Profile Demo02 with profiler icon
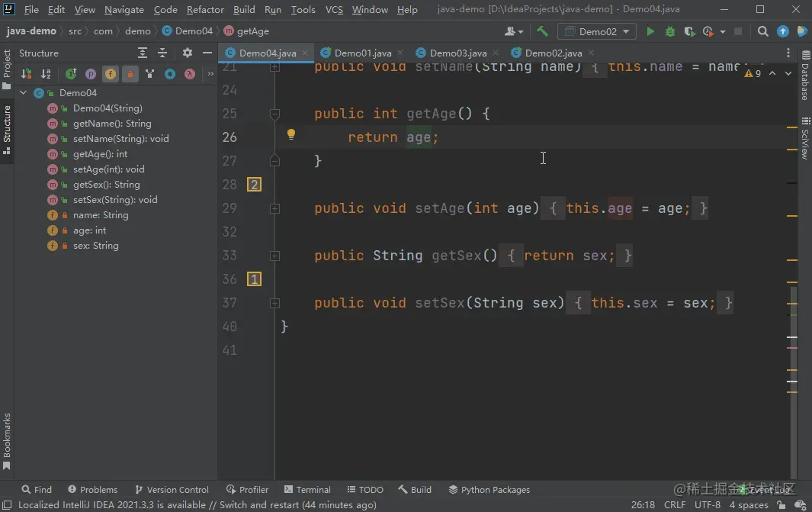Screen dimensions: 812x512 tap(708, 31)
